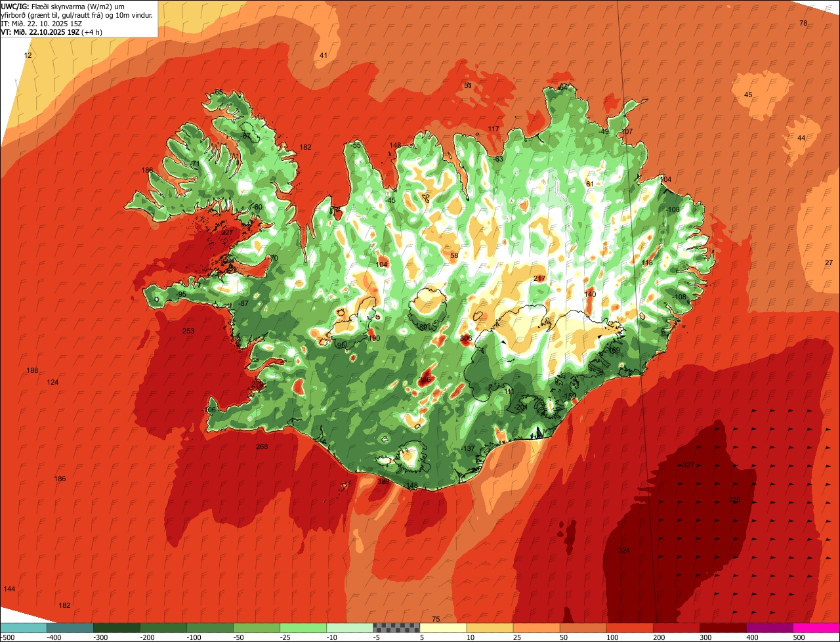Click the purple 400 to 500 legend swatch

point(769,628)
